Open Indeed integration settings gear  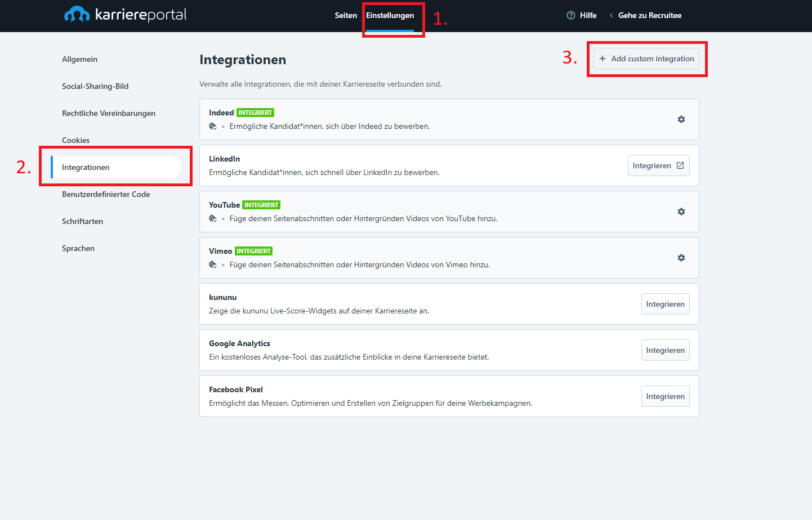click(681, 119)
